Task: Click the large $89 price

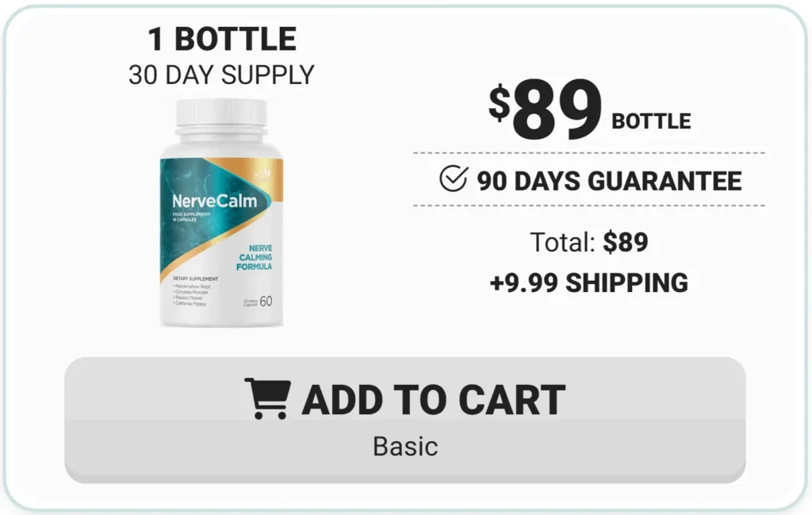Action: click(546, 108)
